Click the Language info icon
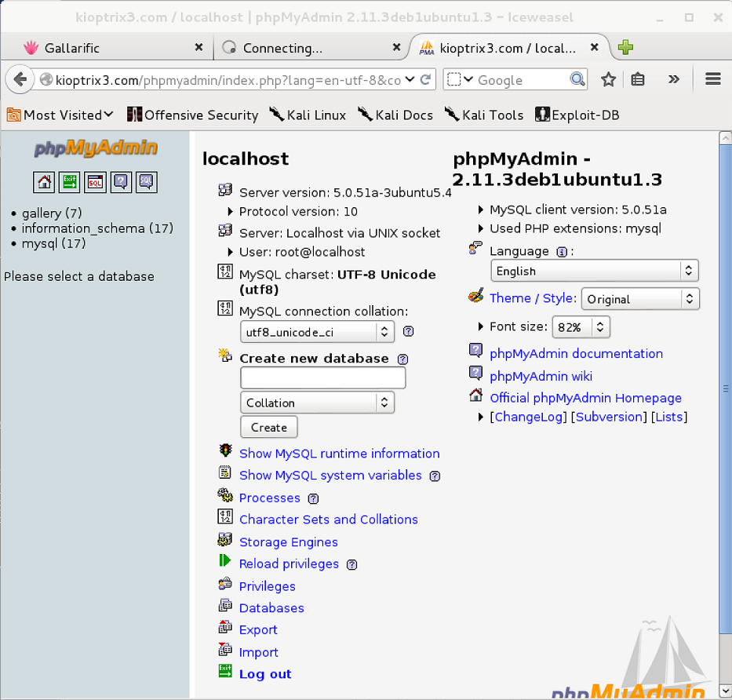This screenshot has width=732, height=700. 562,252
